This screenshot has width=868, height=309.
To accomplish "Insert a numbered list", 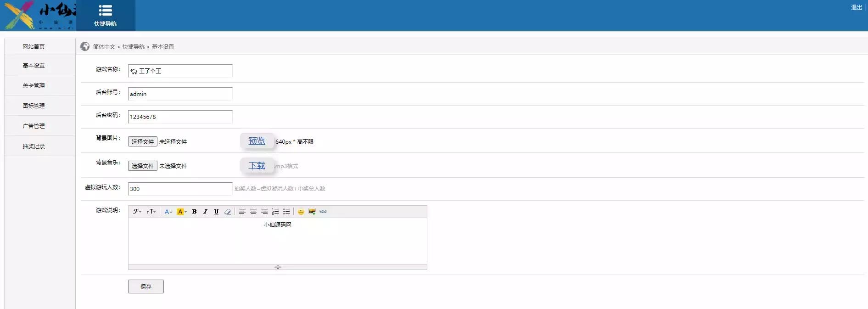I will [x=275, y=212].
